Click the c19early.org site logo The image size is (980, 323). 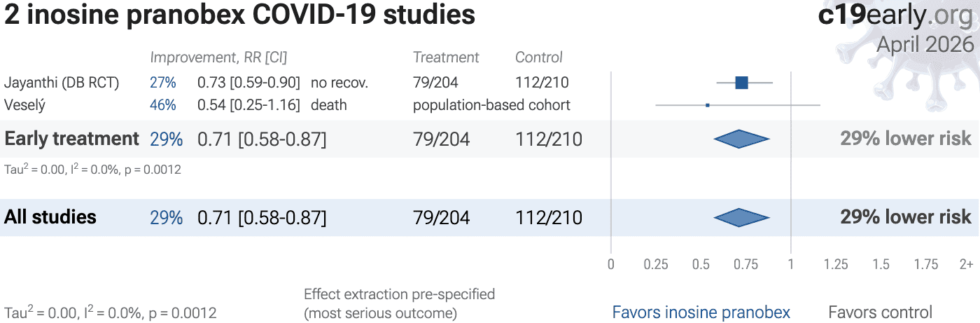coord(895,15)
